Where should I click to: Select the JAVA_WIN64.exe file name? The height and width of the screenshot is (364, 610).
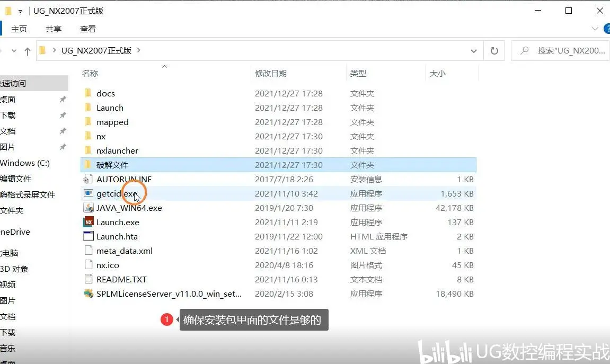point(129,208)
